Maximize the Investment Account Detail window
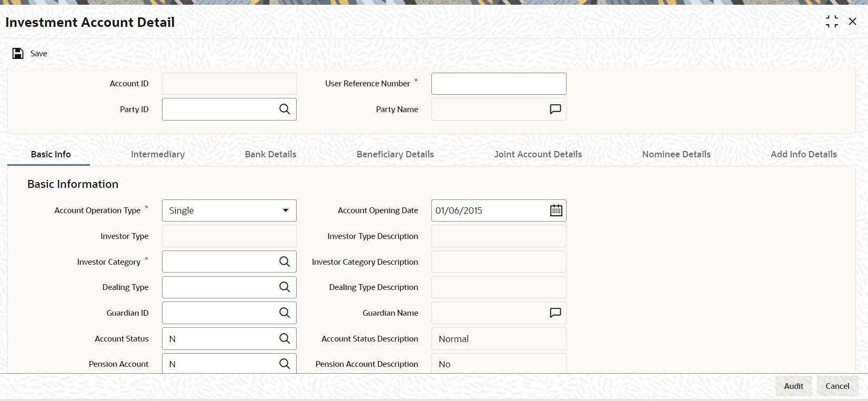868x401 pixels. 832,22
